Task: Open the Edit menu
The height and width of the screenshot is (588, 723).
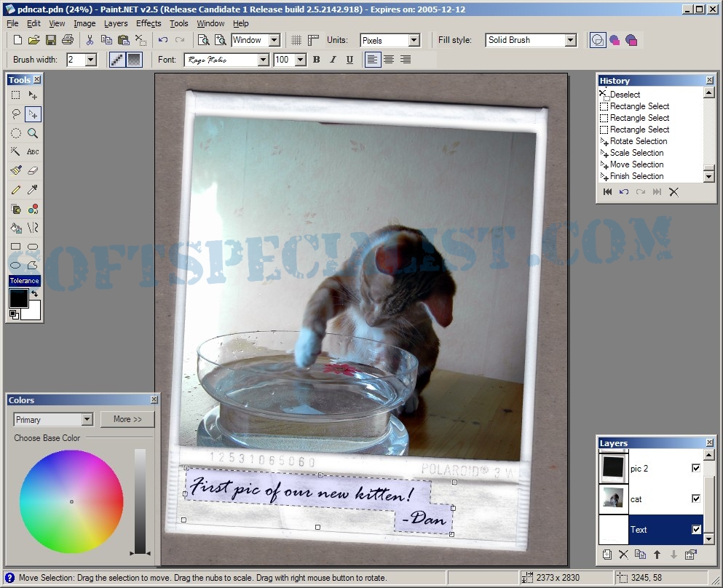Action: pyautogui.click(x=33, y=23)
